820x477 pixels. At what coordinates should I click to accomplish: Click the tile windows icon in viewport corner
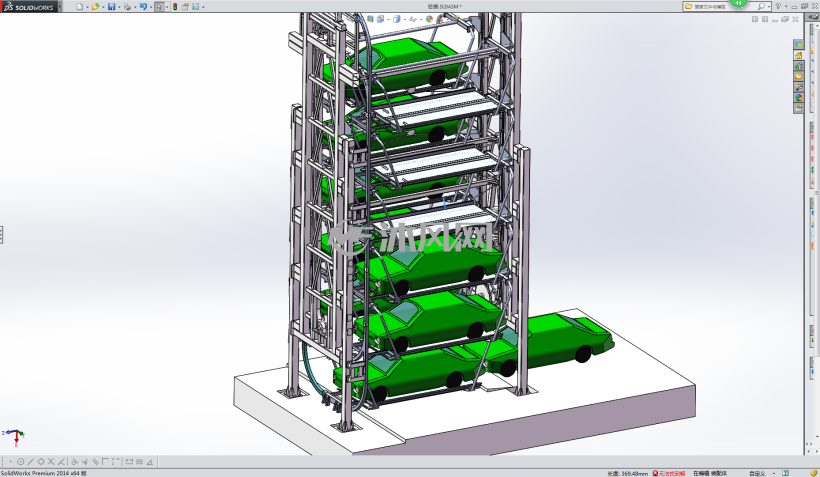755,19
